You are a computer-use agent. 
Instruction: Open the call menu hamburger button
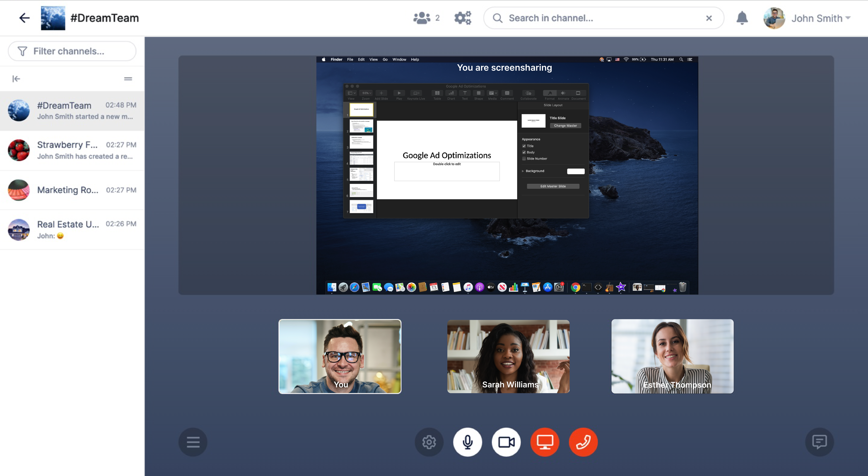click(x=193, y=442)
